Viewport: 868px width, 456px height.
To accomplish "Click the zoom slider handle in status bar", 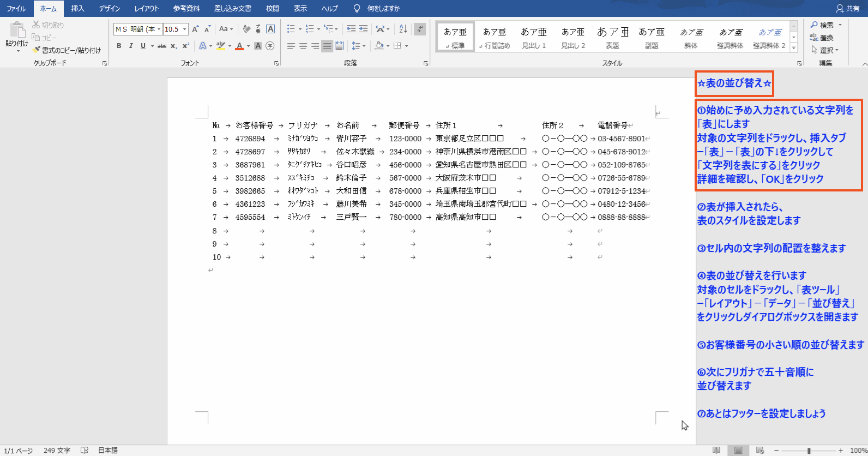I will click(809, 451).
